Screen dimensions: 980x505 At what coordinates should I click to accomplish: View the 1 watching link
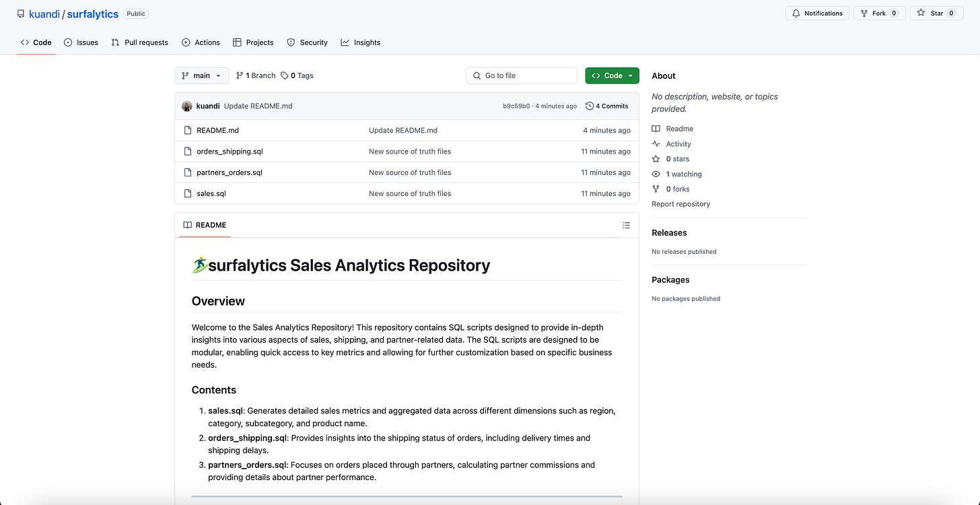point(676,174)
